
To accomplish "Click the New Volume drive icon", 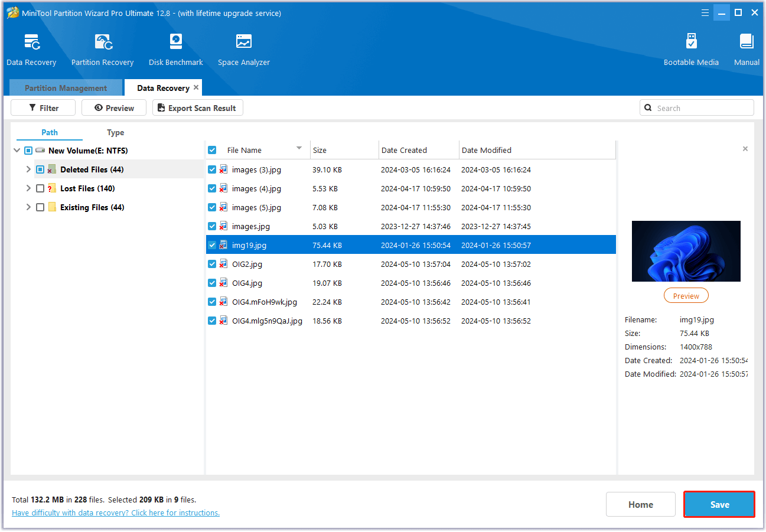I will tap(40, 151).
